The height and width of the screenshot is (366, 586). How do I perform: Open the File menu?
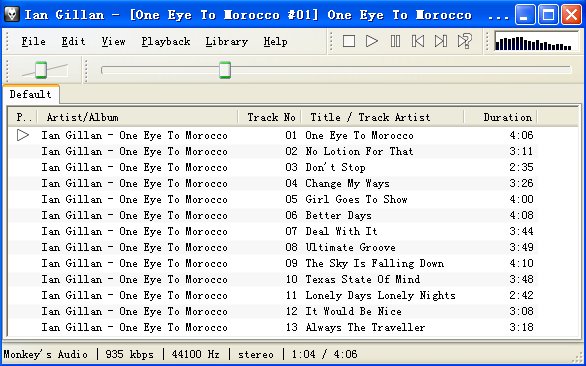34,41
